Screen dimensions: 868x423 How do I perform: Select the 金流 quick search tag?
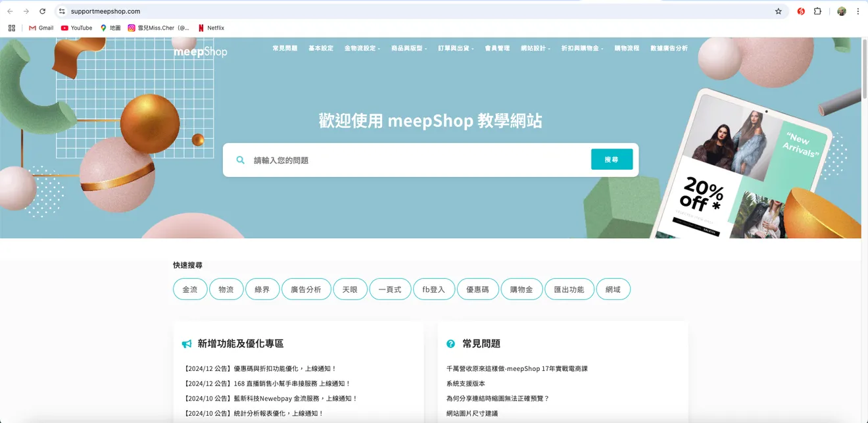190,289
